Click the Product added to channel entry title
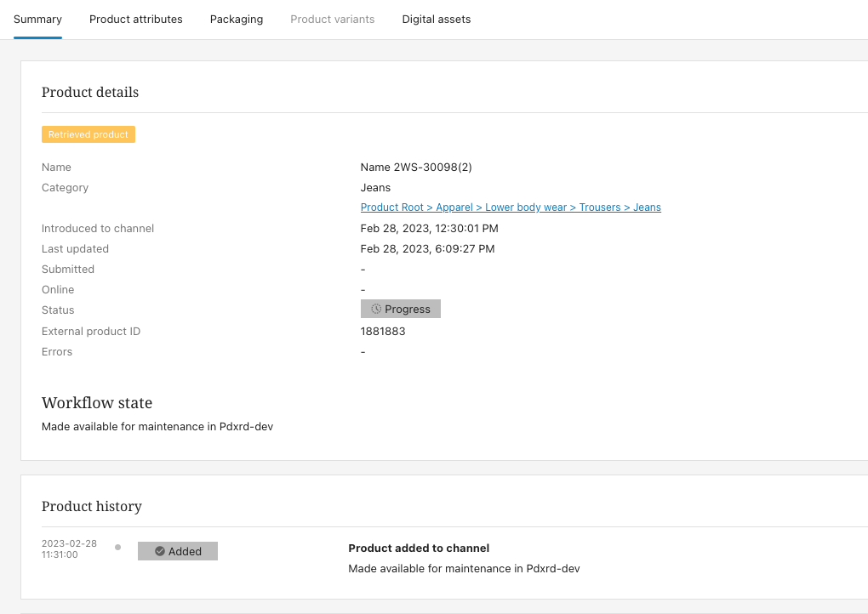The width and height of the screenshot is (868, 614). click(x=419, y=549)
